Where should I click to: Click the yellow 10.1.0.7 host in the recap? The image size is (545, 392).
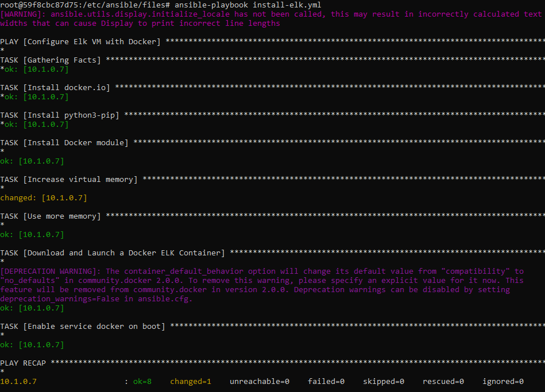point(18,381)
